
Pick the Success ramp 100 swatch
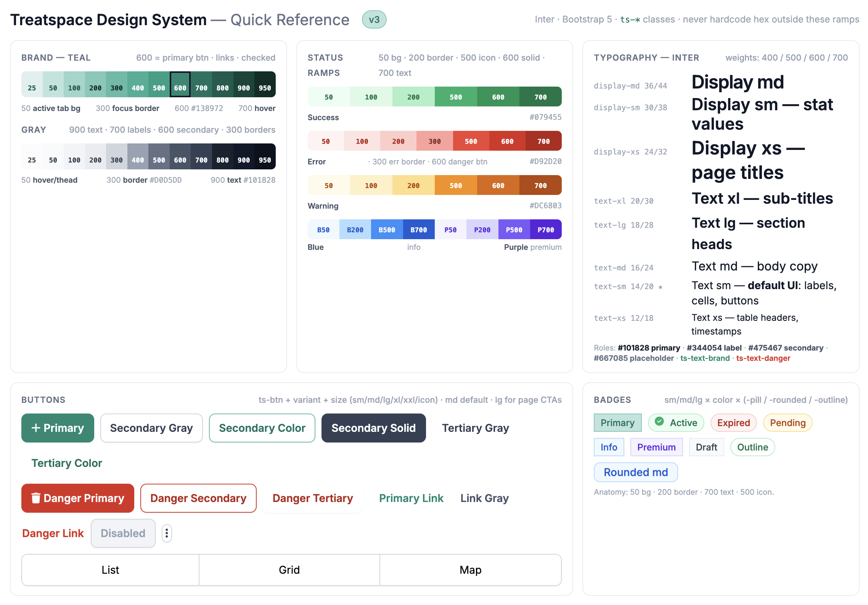pos(371,97)
